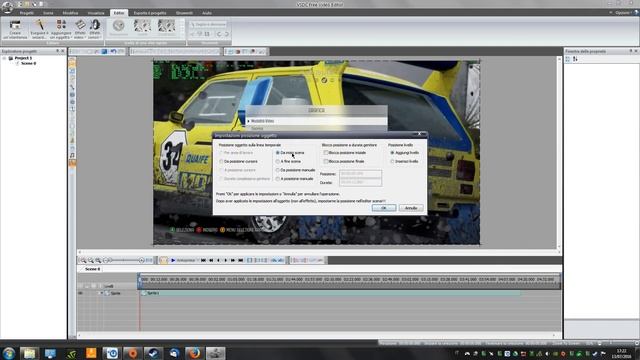Select Da posizione cursore radio button

[221, 162]
